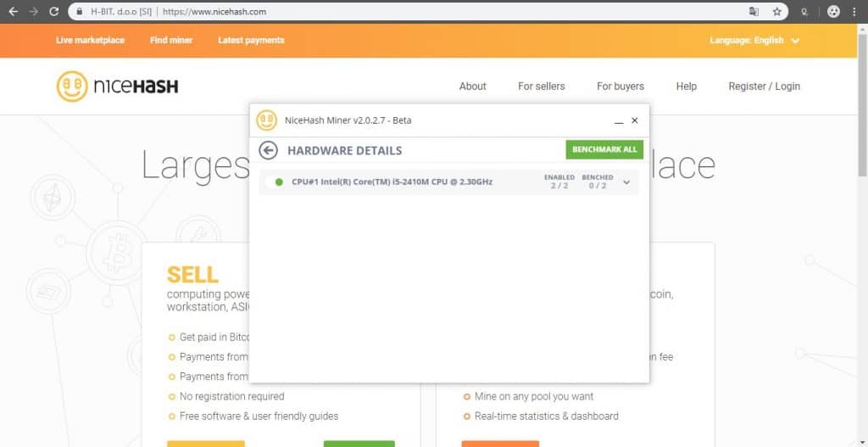The width and height of the screenshot is (868, 447).
Task: Click the SELL heading on the page
Action: 192,275
